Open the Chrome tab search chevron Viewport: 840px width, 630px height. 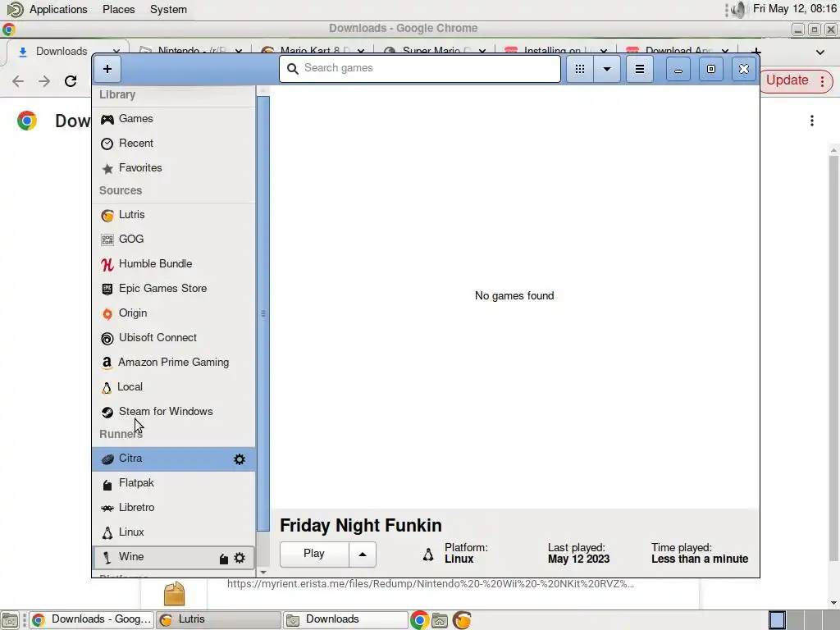tap(819, 52)
